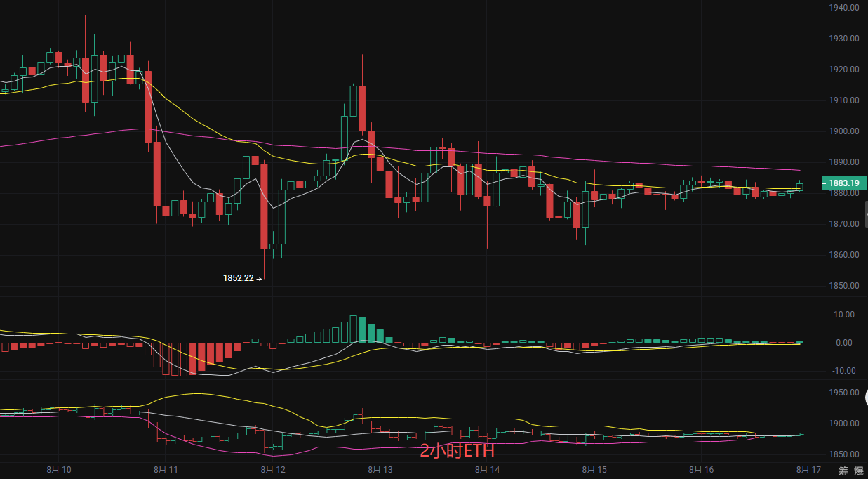Click the 1950.00 label in the bottom pane
The image size is (868, 479).
coord(844,393)
